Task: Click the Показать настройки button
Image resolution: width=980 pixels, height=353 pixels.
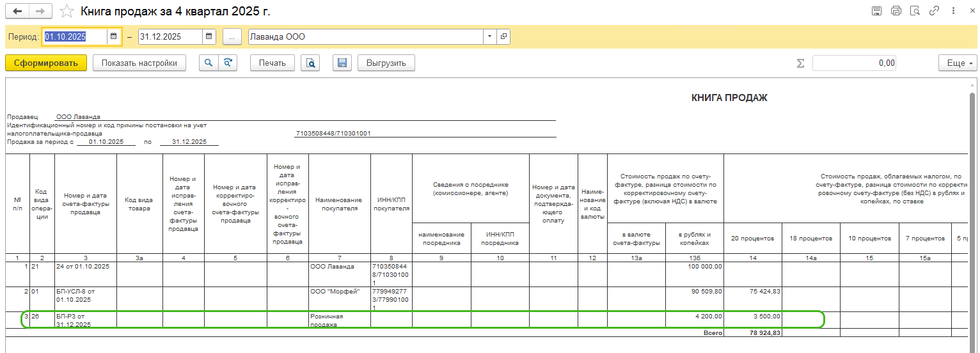Action: click(139, 63)
